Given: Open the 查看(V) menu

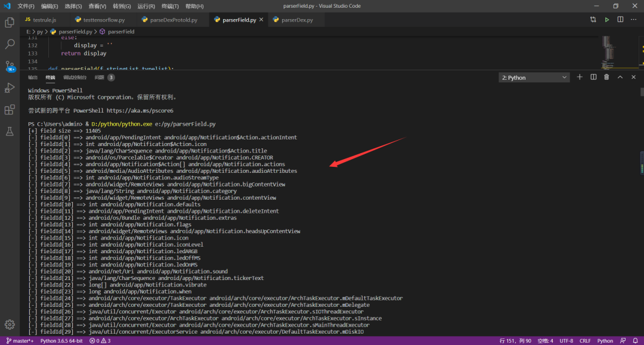Looking at the screenshot, I should (x=97, y=6).
